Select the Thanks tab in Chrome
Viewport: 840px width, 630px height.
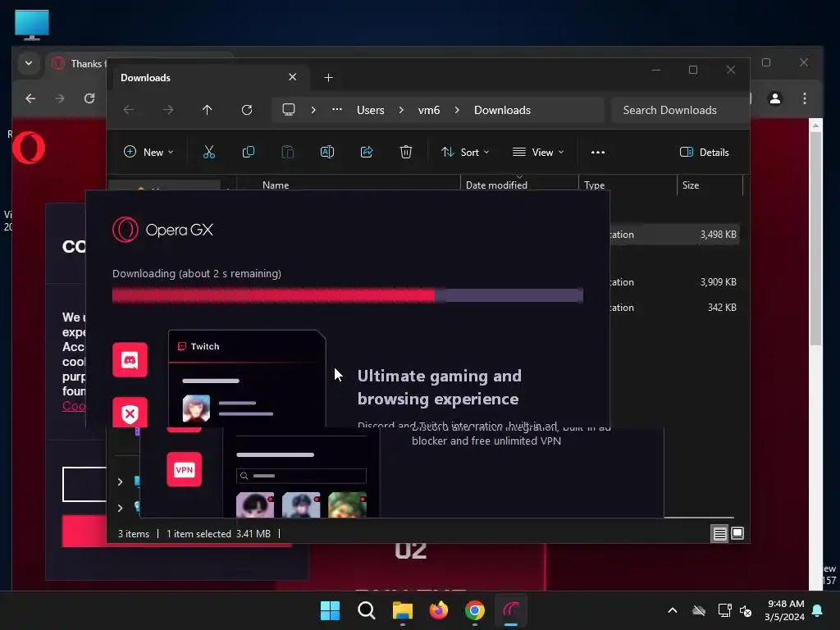pyautogui.click(x=78, y=64)
